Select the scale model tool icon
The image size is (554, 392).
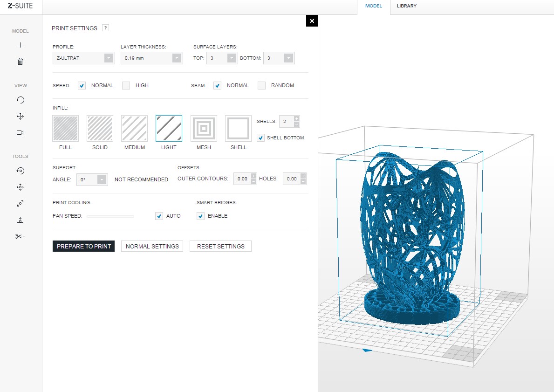point(20,204)
